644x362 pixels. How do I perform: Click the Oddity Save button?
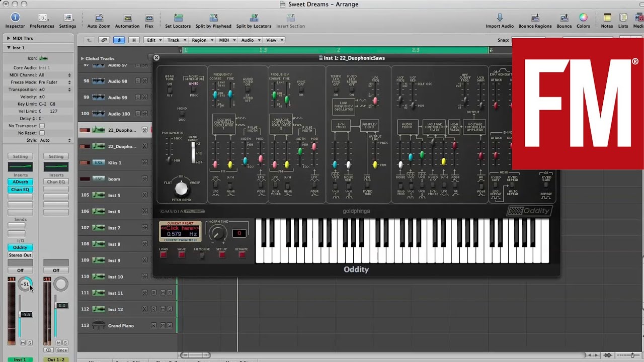182,255
